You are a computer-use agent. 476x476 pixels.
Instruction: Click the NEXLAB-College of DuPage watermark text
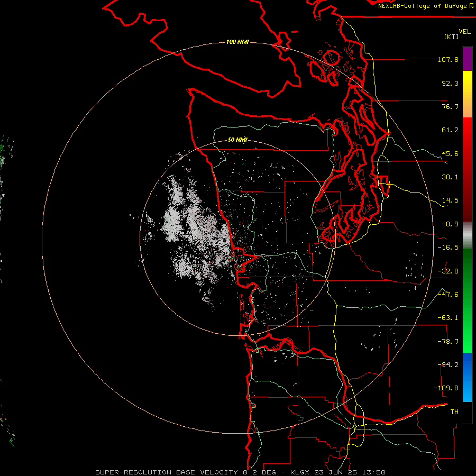click(x=426, y=6)
